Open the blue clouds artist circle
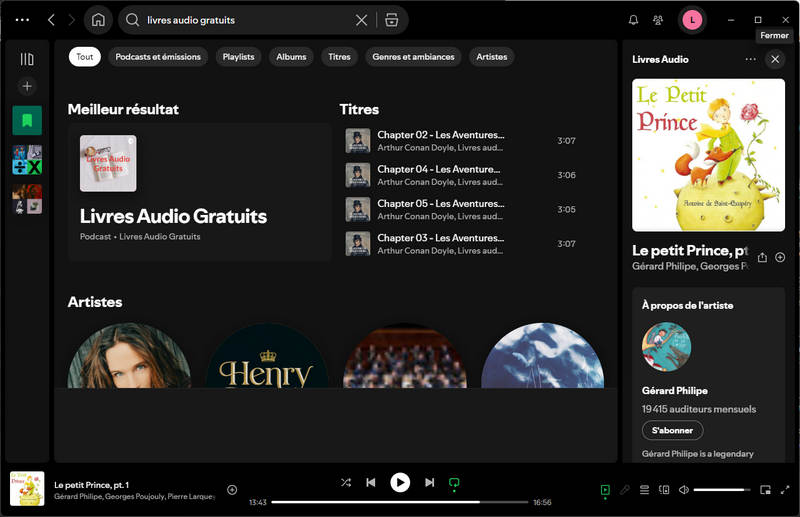This screenshot has height=517, width=800. coord(542,356)
